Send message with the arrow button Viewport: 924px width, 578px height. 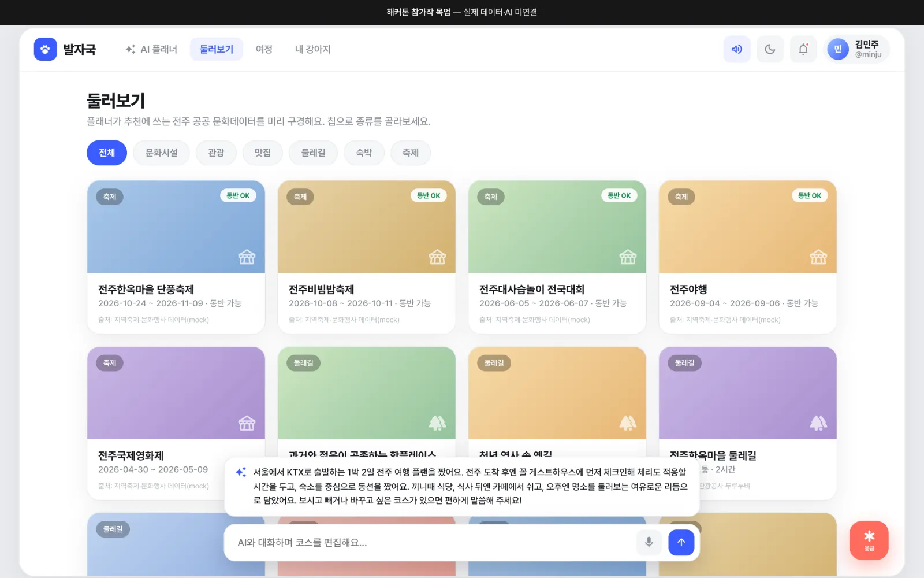pyautogui.click(x=681, y=542)
